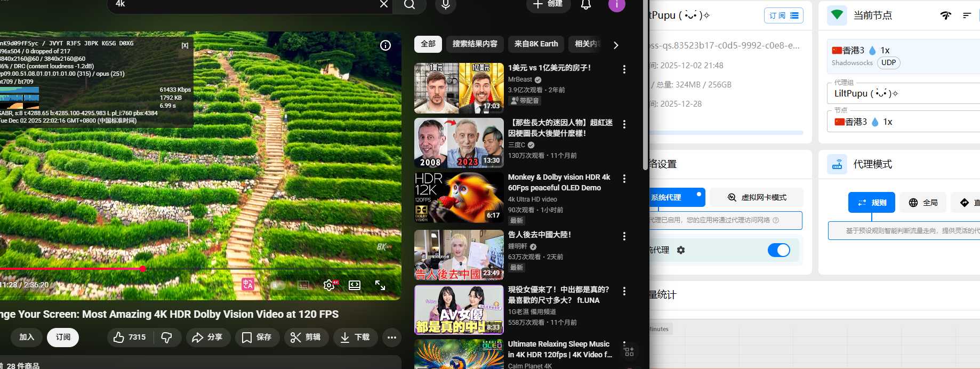Switch to 全局 proxy mode tab
Viewport: 980px width, 369px height.
(923, 203)
